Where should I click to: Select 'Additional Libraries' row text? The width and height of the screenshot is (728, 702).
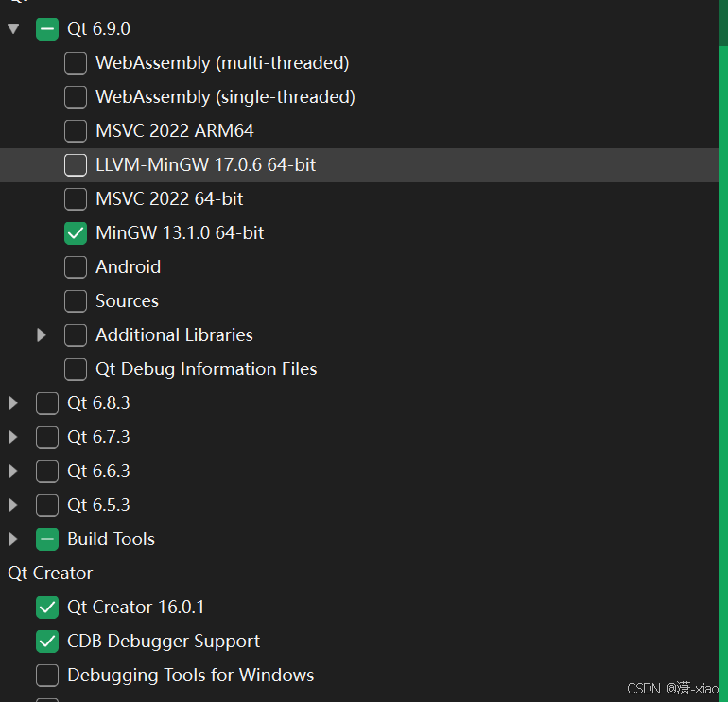point(174,335)
